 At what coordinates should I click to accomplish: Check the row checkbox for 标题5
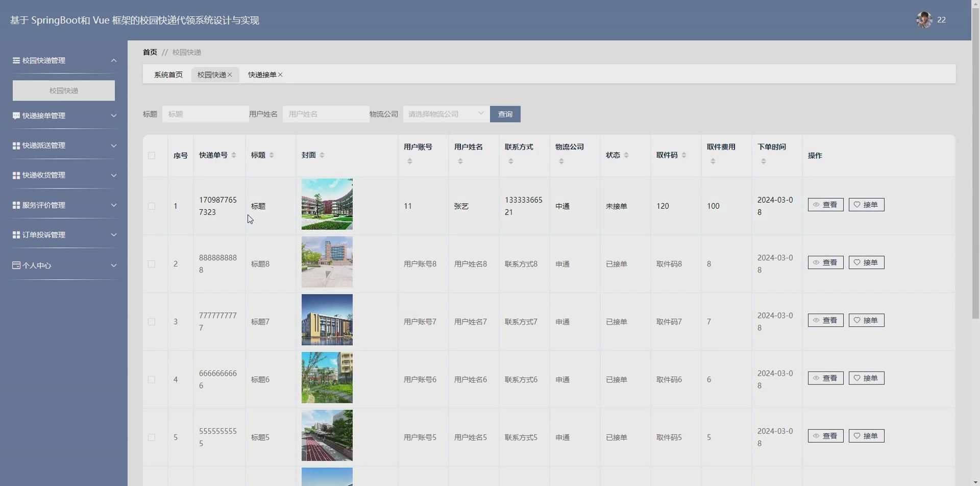click(x=152, y=438)
